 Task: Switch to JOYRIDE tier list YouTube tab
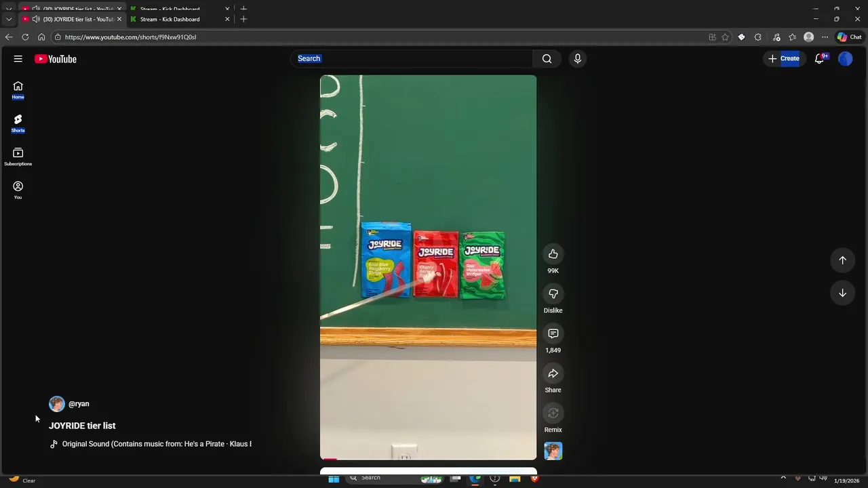73,19
